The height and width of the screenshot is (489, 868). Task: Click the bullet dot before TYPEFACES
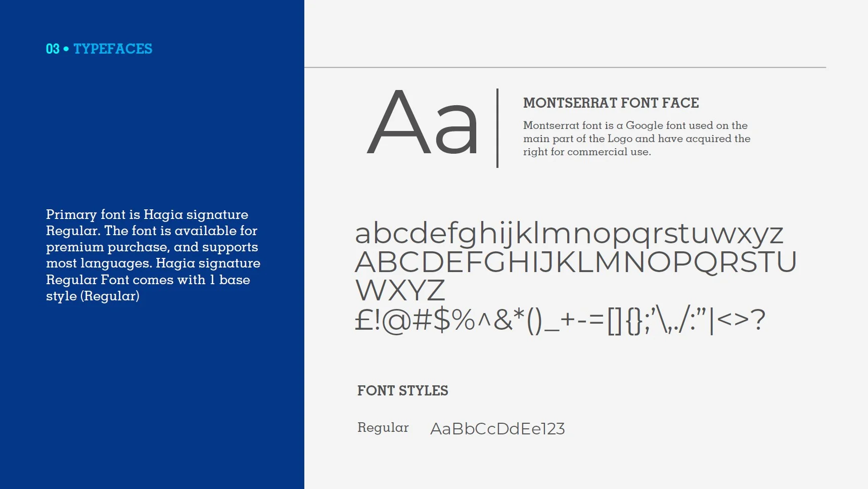[66, 49]
